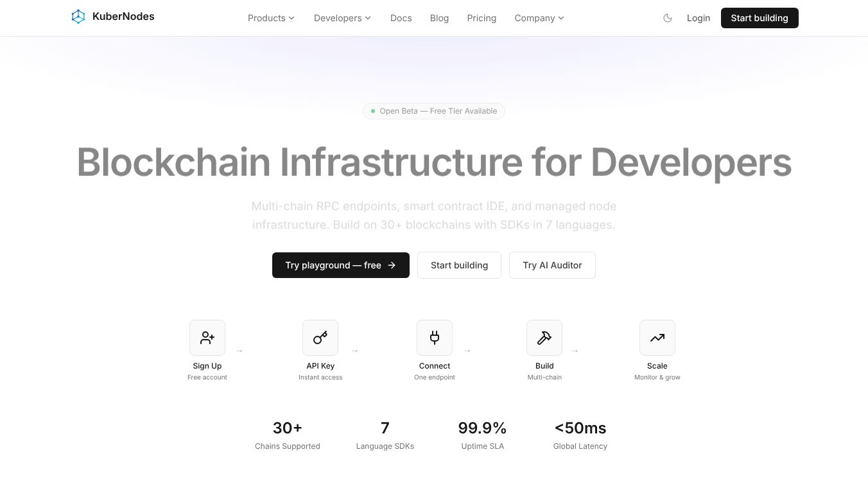The width and height of the screenshot is (868, 488).
Task: Click the 'Free account' caption text
Action: pyautogui.click(x=207, y=378)
